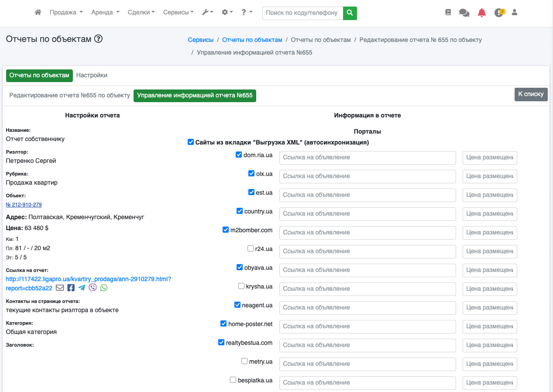The width and height of the screenshot is (553, 392).
Task: Expand the Сервисы dropdown menu
Action: tap(178, 13)
